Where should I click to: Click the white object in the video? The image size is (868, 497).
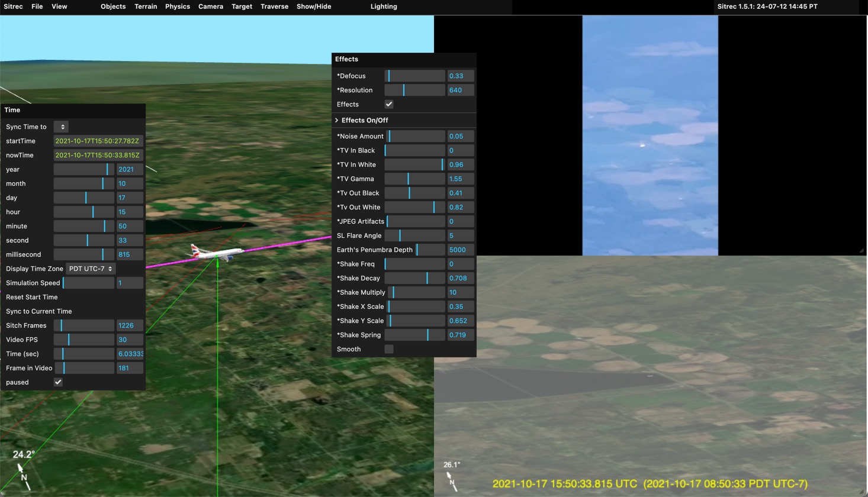642,144
